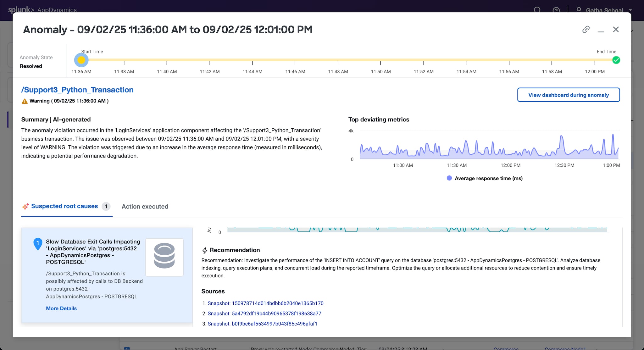Viewport: 644px width, 350px height.
Task: Copy anomaly link via chain icon
Action: point(586,30)
